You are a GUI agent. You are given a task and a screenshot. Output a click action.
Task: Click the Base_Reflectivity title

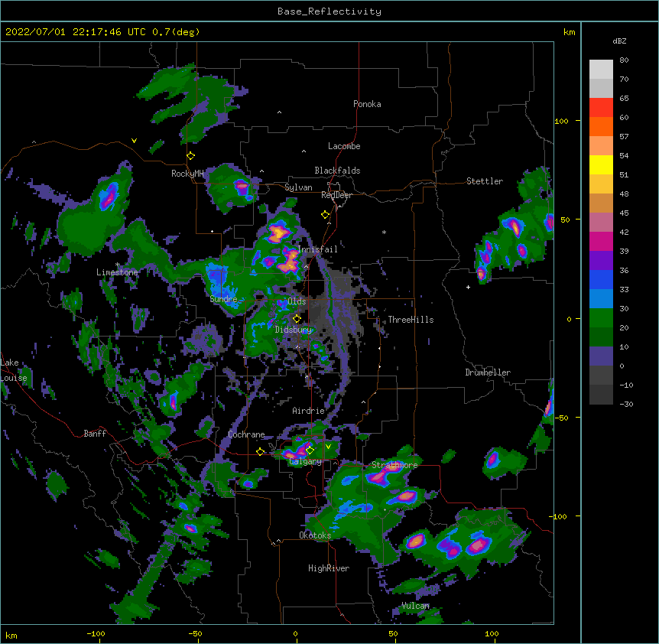[329, 11]
